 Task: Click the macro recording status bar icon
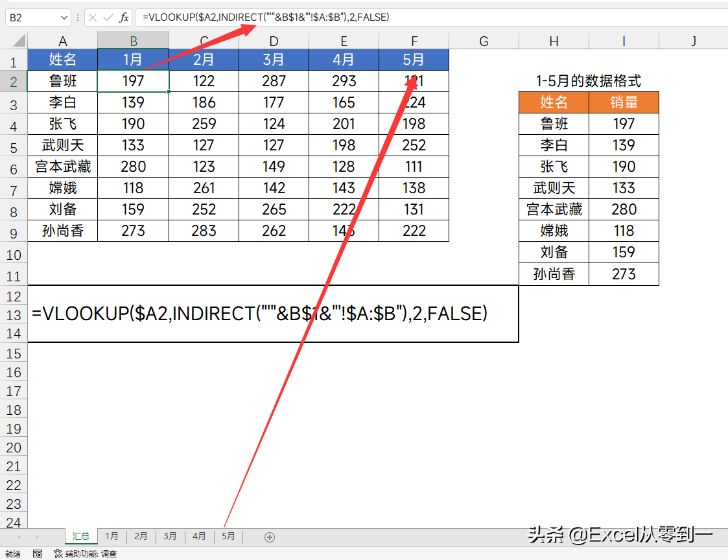pyautogui.click(x=38, y=554)
